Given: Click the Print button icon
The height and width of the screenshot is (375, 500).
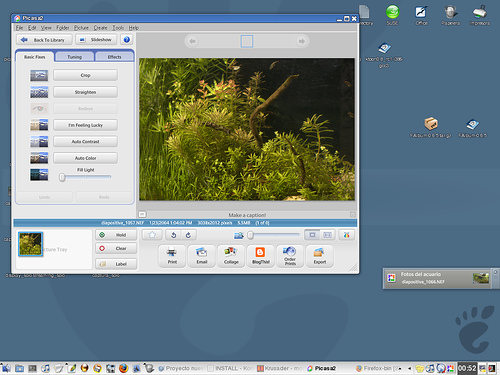Looking at the screenshot, I should coord(172,252).
